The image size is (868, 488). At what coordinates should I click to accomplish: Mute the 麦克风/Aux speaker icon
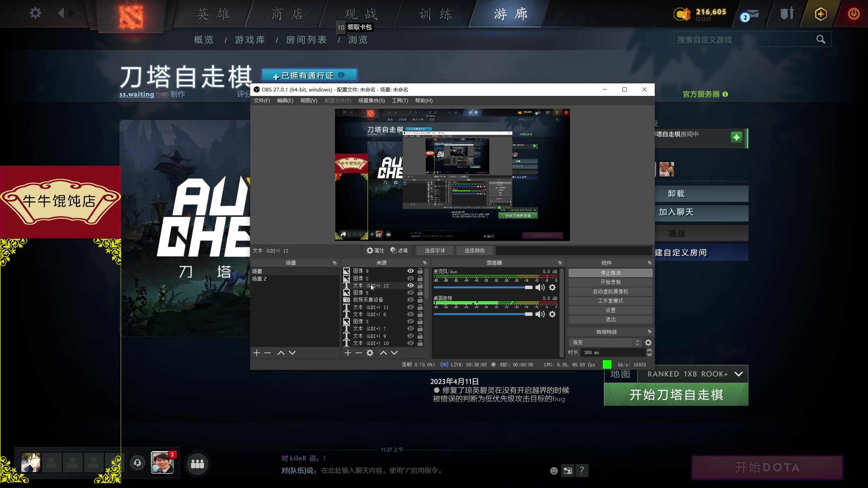coord(540,287)
